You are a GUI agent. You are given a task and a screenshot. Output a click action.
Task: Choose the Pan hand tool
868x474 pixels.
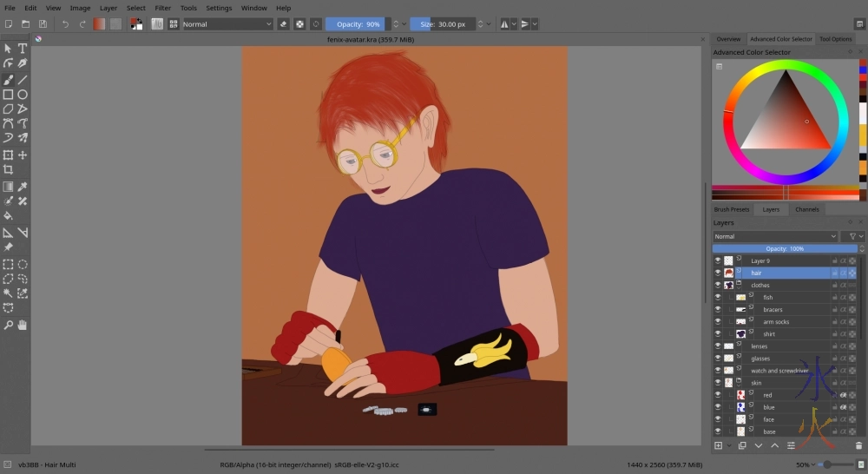23,325
